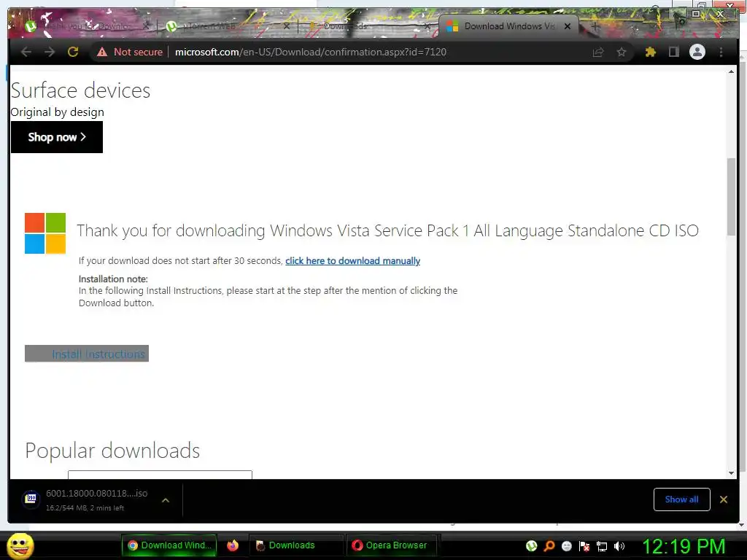Launch Firefox from the taskbar
Viewport: 747px width, 560px height.
[x=233, y=545]
